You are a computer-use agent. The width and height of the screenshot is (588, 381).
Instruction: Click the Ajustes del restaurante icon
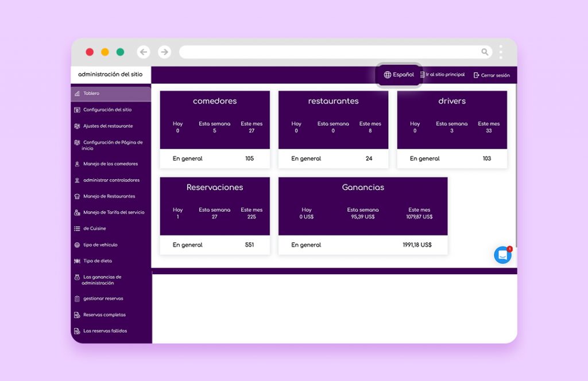pyautogui.click(x=77, y=126)
